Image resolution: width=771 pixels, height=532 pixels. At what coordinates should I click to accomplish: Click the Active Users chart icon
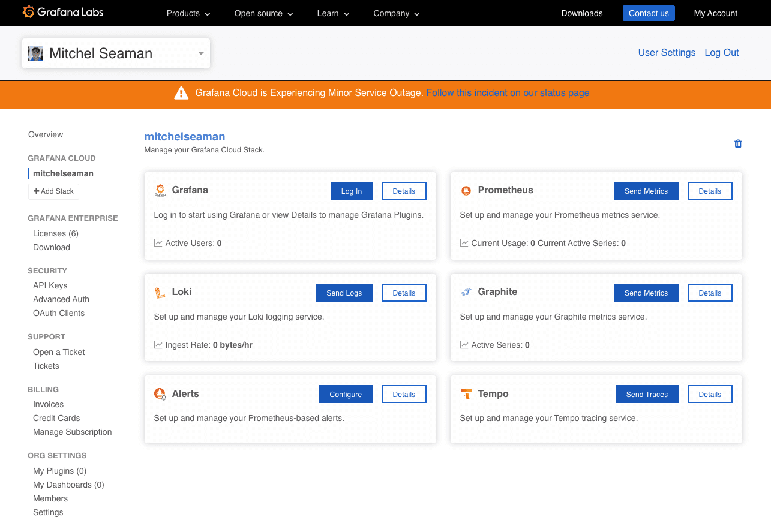click(x=158, y=243)
